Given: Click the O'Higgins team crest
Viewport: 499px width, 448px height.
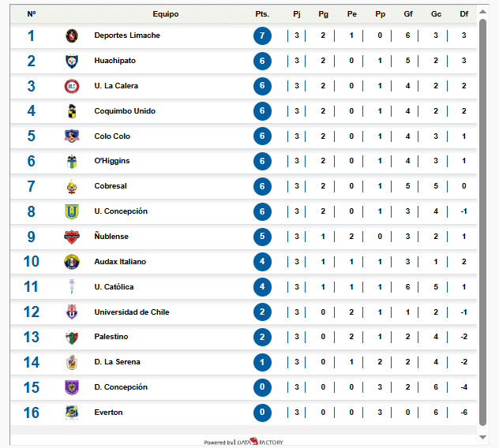Looking at the screenshot, I should coord(72,161).
